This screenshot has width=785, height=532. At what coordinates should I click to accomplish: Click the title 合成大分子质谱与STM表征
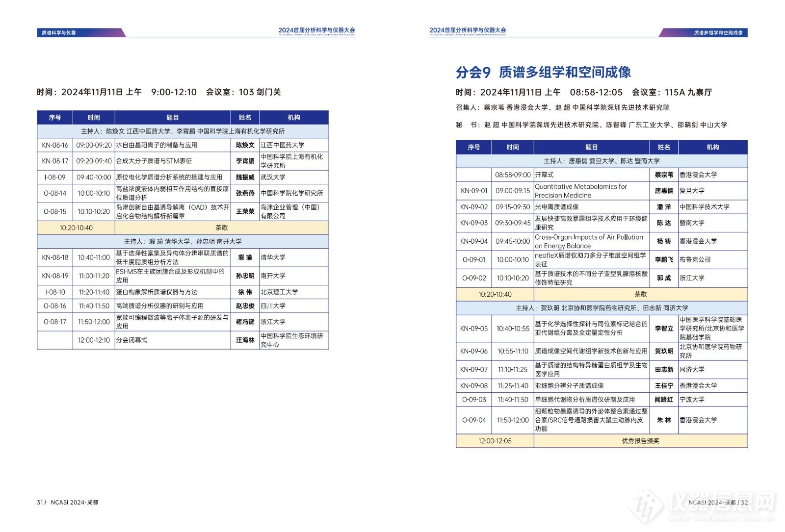point(154,161)
